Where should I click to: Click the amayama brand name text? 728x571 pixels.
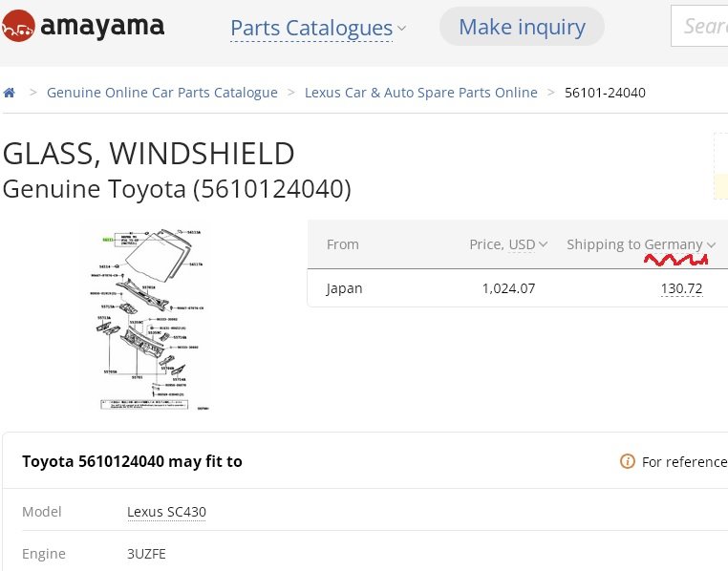pyautogui.click(x=102, y=27)
